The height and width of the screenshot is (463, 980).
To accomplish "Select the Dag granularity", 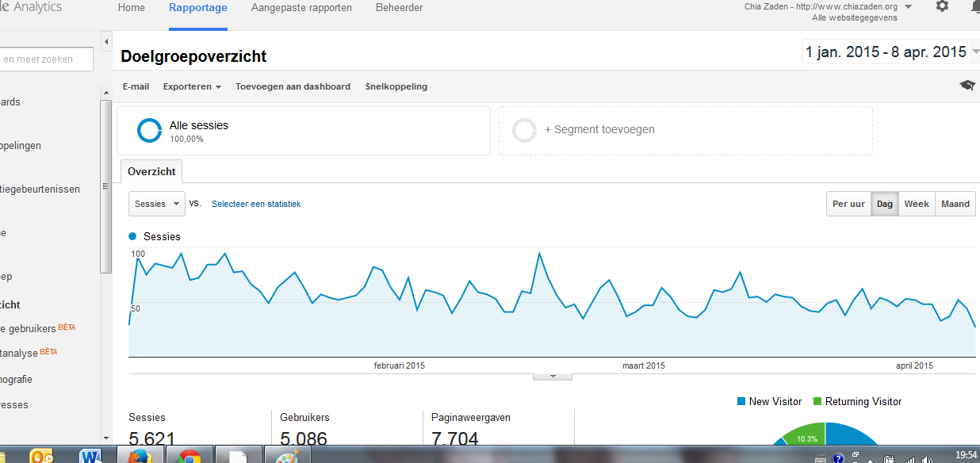I will coord(885,204).
